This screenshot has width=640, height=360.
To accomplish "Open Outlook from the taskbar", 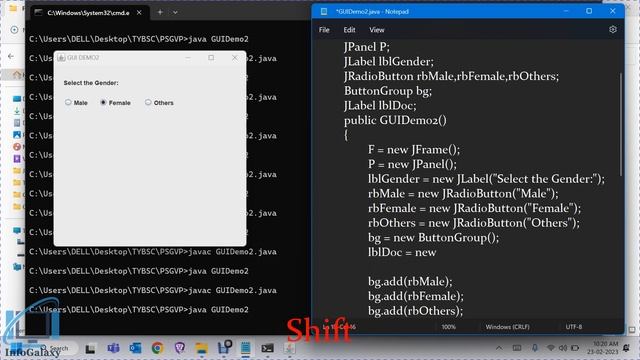I will (135, 348).
